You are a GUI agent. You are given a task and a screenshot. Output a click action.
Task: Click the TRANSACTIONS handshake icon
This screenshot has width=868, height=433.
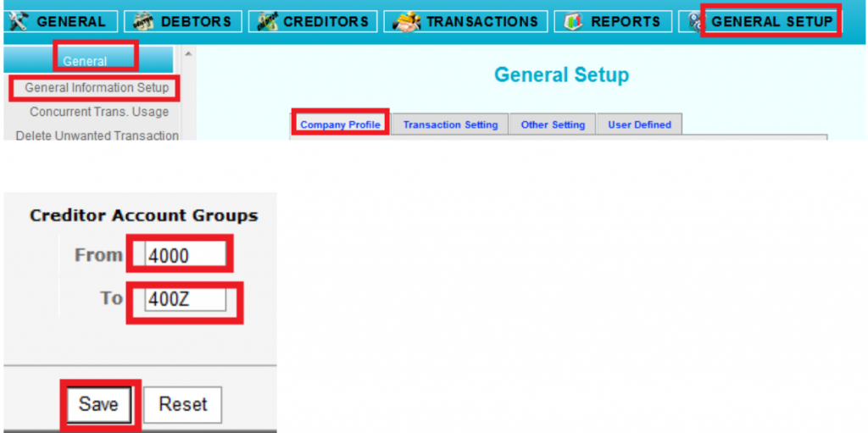[x=407, y=21]
